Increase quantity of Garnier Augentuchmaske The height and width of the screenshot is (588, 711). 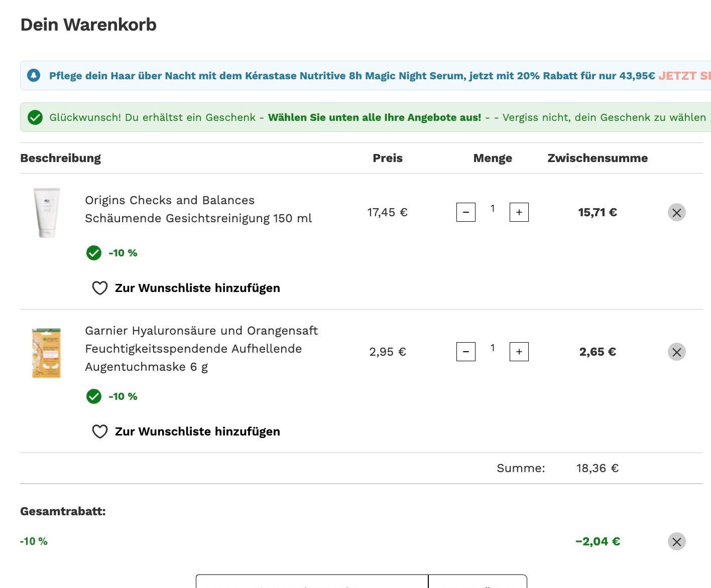point(519,352)
